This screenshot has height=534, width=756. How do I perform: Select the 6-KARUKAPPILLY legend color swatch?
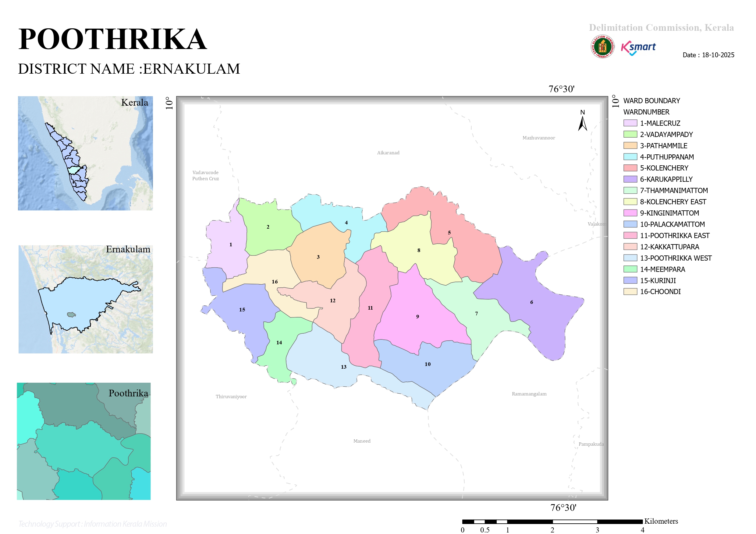630,179
